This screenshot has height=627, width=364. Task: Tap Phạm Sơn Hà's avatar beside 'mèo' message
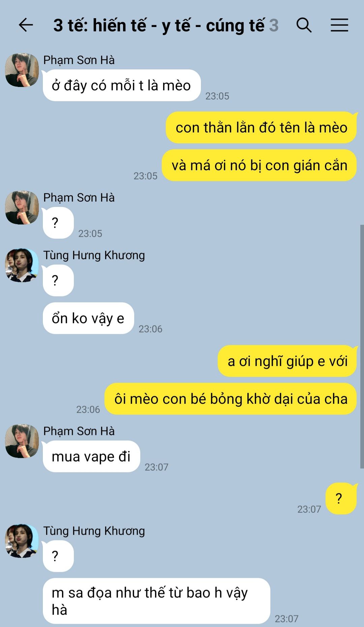tap(22, 70)
